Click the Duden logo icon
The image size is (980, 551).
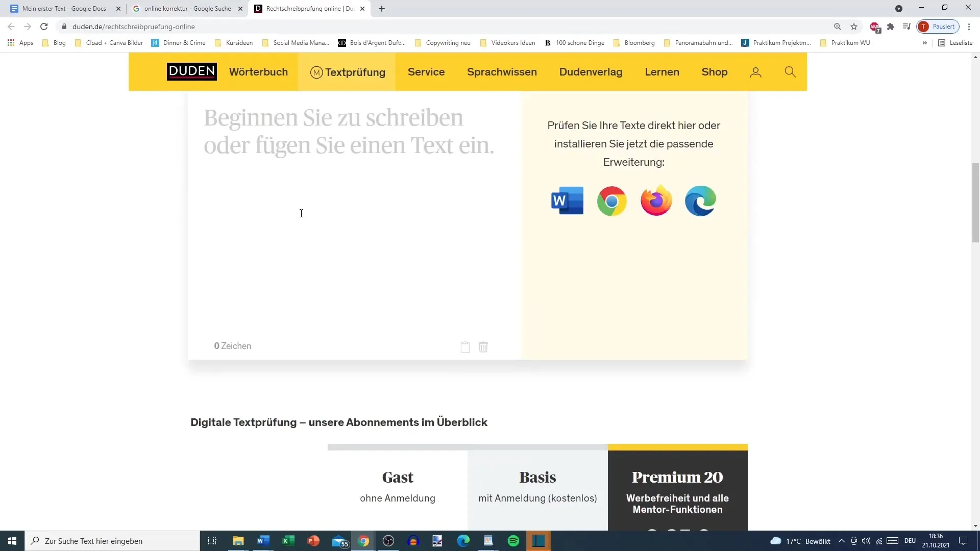pos(190,72)
